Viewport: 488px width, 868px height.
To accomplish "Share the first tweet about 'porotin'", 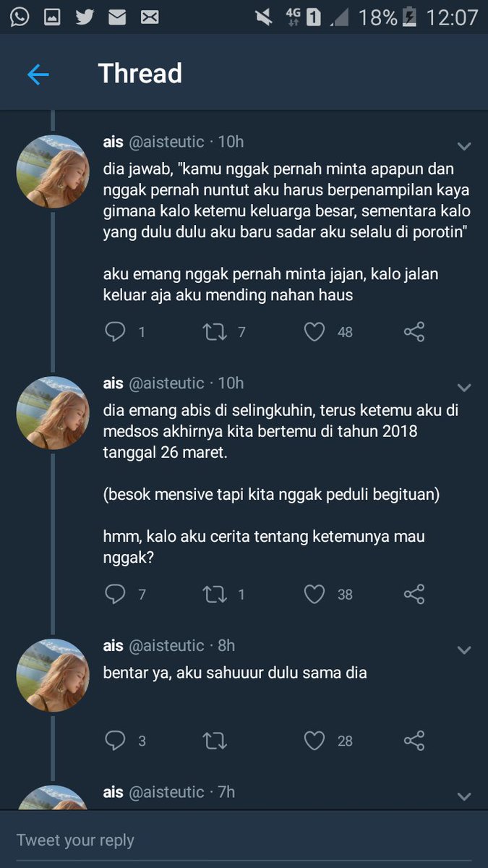I will 414,332.
